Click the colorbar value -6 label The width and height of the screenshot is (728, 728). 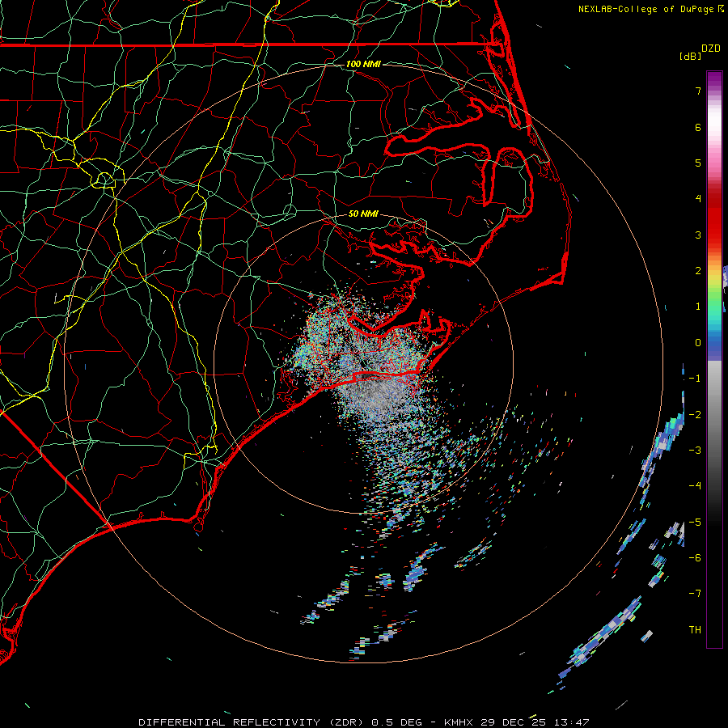[x=695, y=558]
